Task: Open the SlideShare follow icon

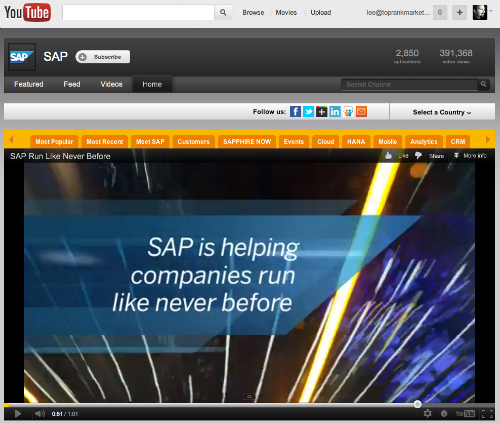Action: point(348,112)
